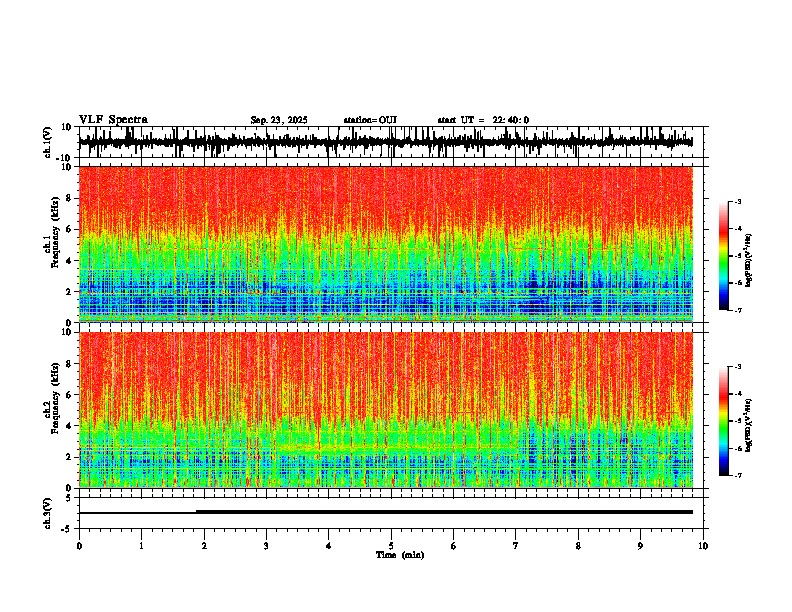Click the ch.2 color scale bar
The image size is (792, 612).
(723, 421)
